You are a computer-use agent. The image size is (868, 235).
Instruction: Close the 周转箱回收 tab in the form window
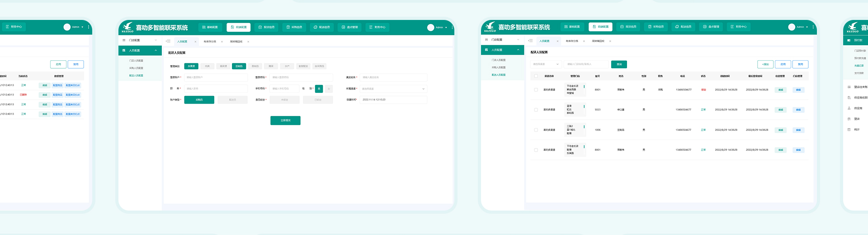point(248,42)
